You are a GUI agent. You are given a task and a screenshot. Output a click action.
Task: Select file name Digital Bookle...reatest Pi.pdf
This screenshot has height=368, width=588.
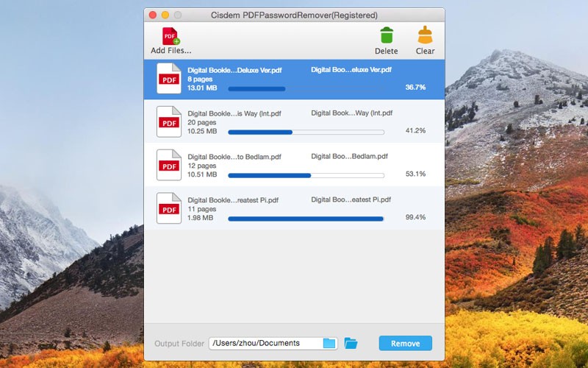tap(233, 200)
